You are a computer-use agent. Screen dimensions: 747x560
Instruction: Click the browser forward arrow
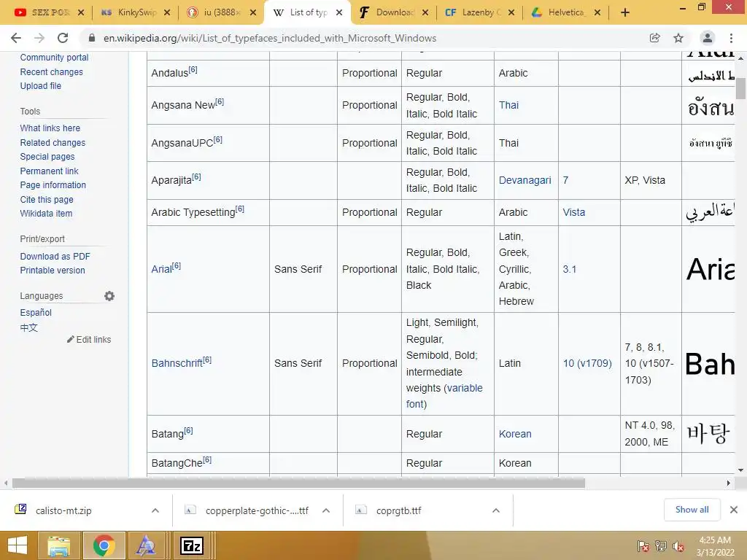point(39,38)
